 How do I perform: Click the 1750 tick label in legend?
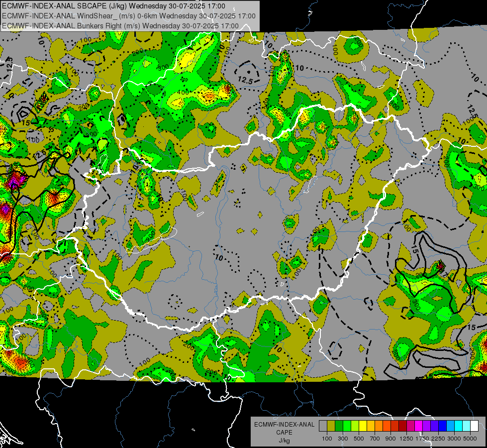pos(422,439)
